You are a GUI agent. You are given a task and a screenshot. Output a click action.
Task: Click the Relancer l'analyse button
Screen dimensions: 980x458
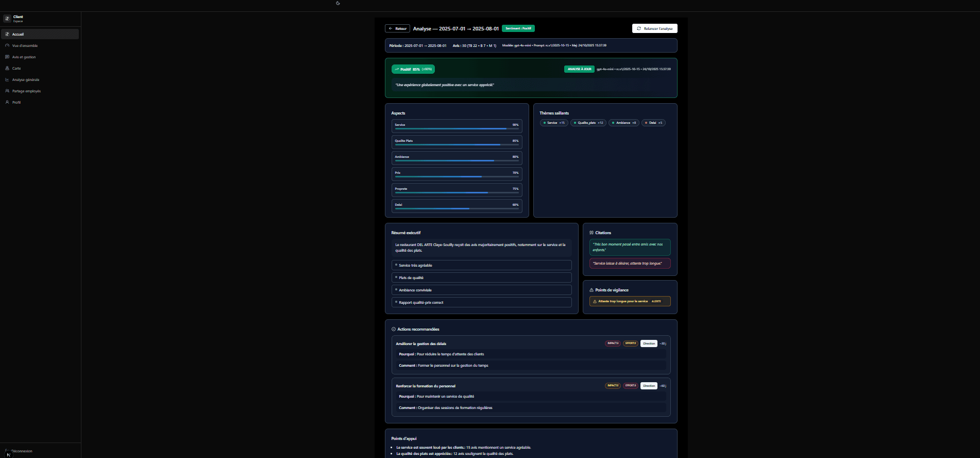tap(654, 28)
